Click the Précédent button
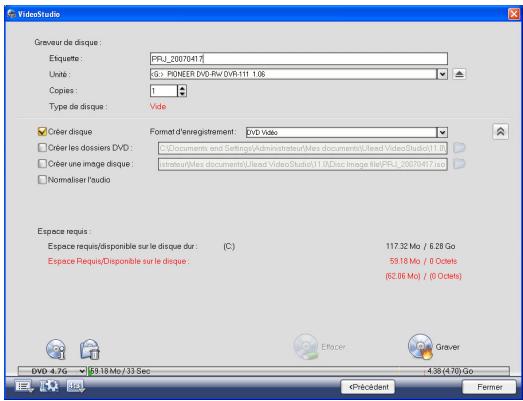The image size is (523, 401). (368, 387)
